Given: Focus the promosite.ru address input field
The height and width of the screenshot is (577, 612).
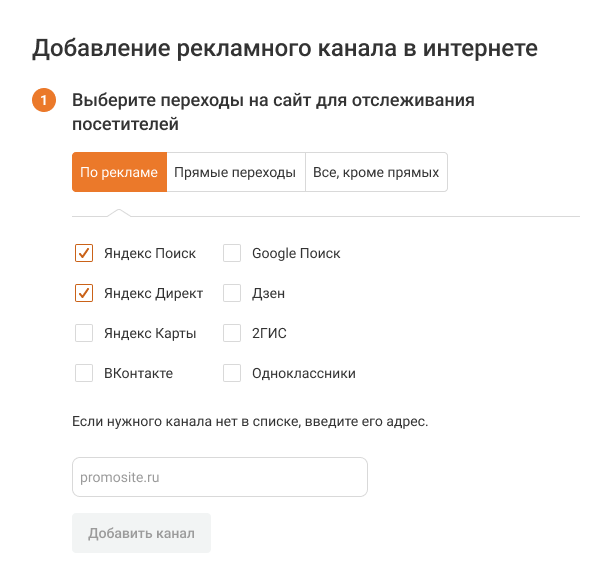Looking at the screenshot, I should click(220, 477).
